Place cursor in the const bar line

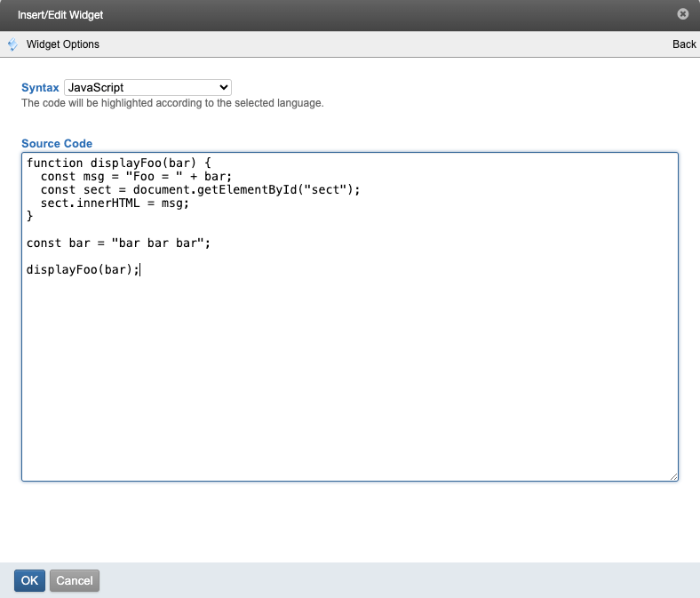point(117,243)
